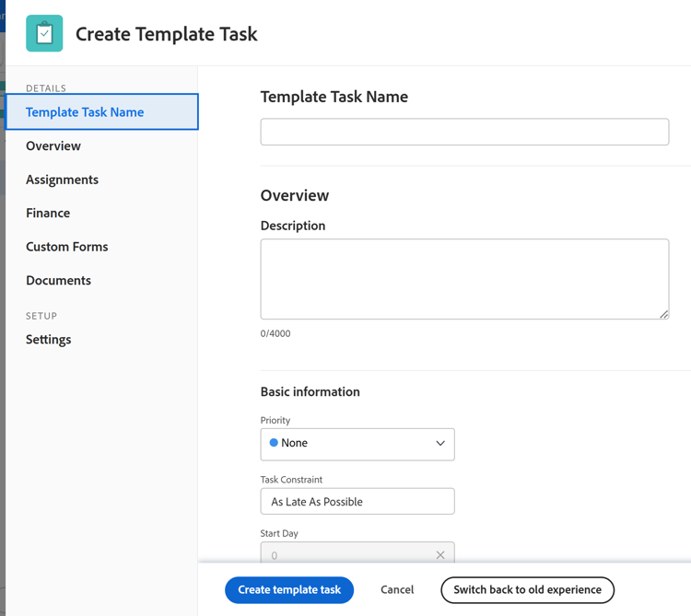Focus the Description text area
Screen dimensions: 691x616
point(464,278)
